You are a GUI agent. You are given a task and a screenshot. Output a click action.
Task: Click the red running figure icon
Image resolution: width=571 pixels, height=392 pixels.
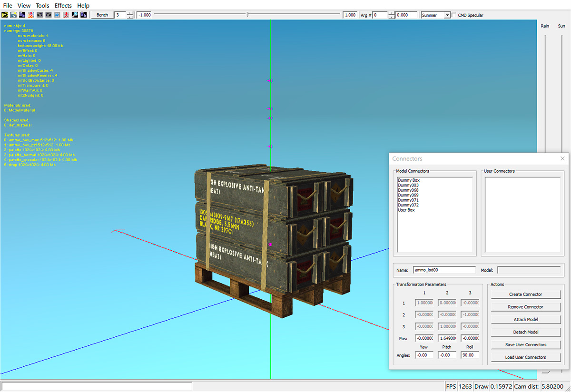tap(66, 15)
